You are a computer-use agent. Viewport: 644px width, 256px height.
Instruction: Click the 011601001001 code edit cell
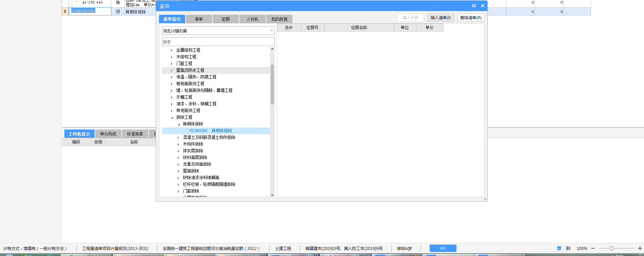click(x=90, y=11)
